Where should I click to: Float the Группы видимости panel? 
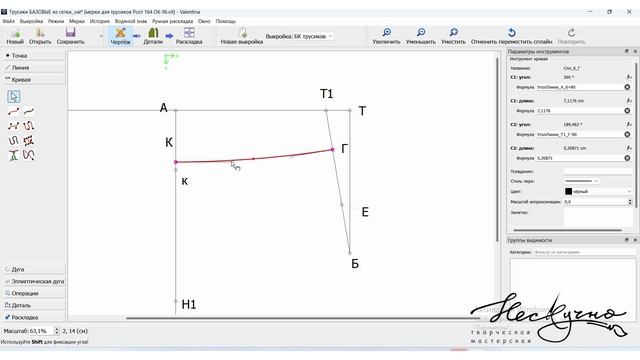click(x=627, y=240)
